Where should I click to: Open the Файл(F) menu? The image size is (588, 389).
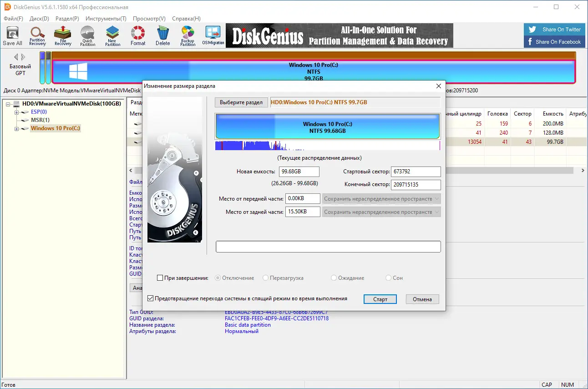click(x=13, y=19)
